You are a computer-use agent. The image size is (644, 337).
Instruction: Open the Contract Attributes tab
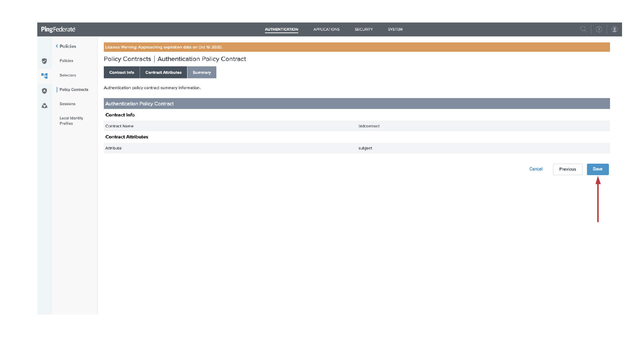pyautogui.click(x=163, y=72)
